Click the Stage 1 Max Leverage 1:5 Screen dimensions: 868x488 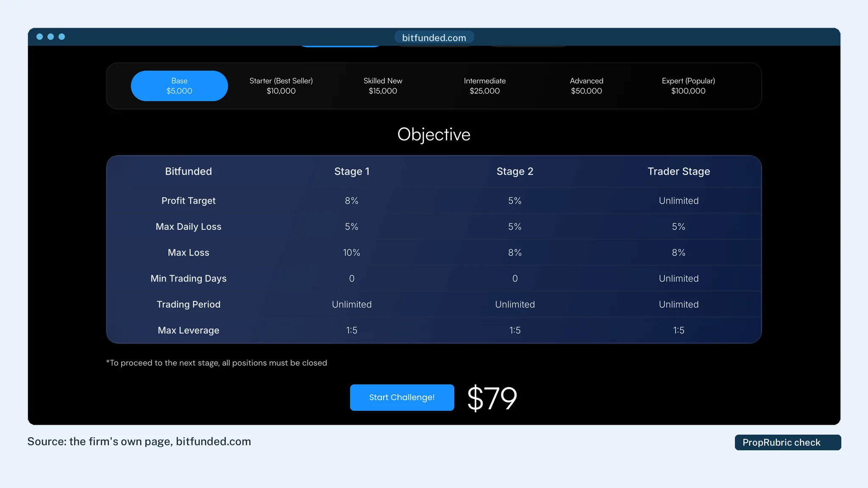(352, 330)
